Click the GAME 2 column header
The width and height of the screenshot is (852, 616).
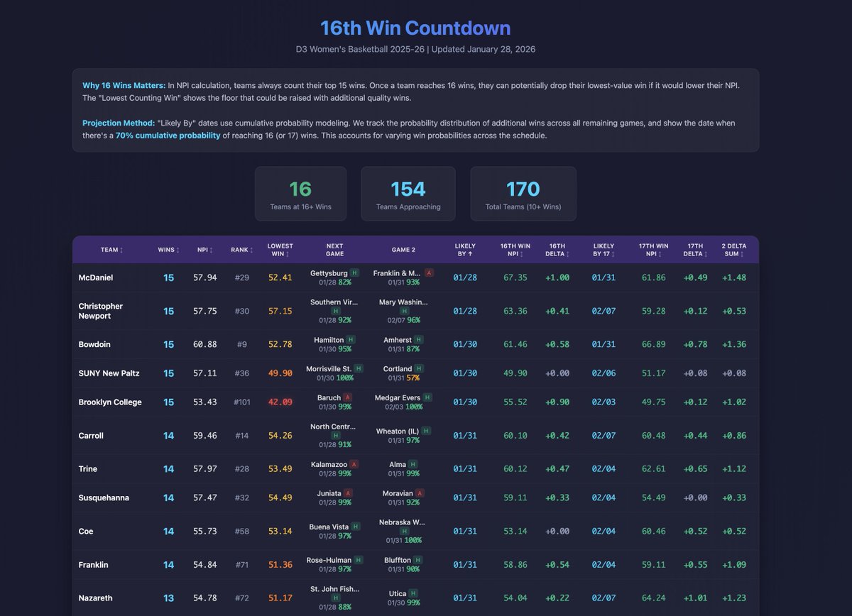[404, 250]
